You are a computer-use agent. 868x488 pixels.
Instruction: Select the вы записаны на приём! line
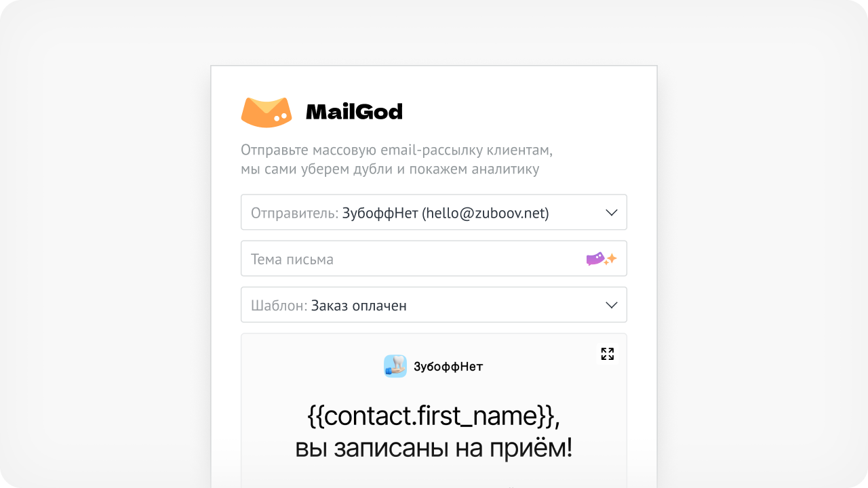pos(434,449)
